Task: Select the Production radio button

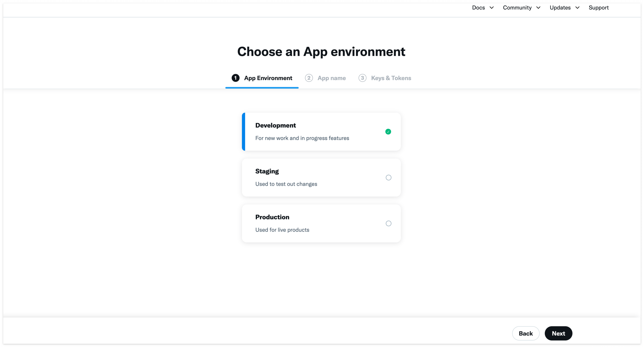Action: [388, 224]
